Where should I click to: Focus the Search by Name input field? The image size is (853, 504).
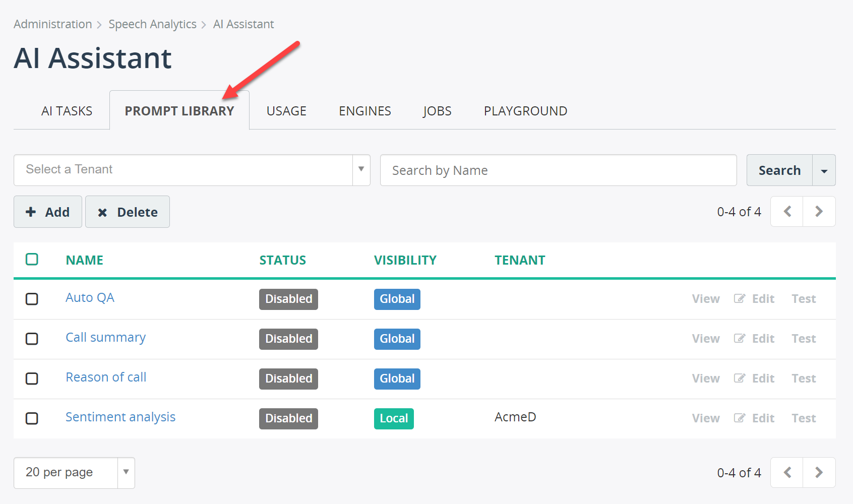tap(559, 170)
